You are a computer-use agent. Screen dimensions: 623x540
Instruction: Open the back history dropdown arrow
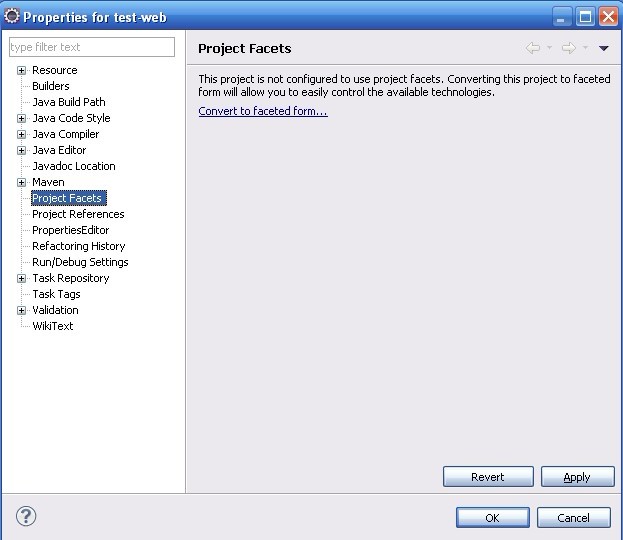click(549, 48)
